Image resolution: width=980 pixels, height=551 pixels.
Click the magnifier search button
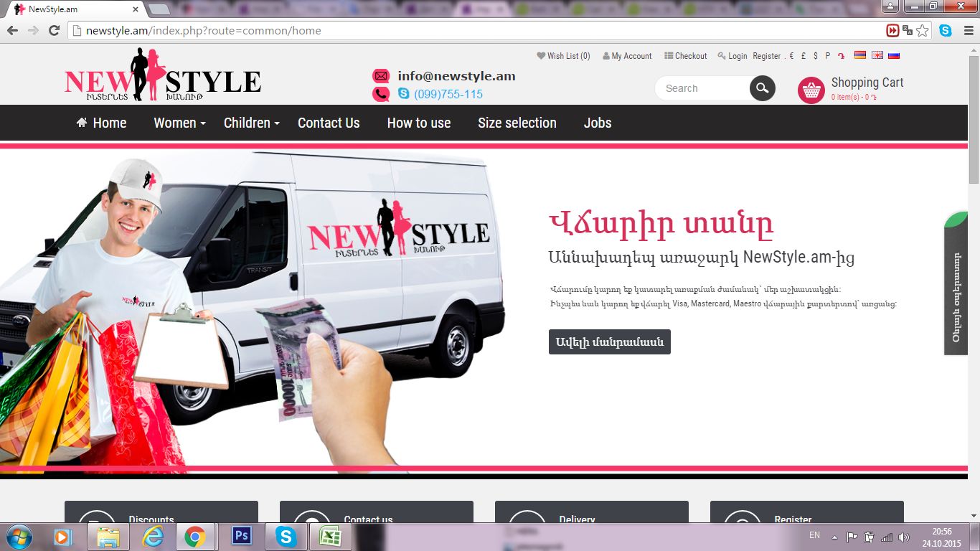pos(763,88)
